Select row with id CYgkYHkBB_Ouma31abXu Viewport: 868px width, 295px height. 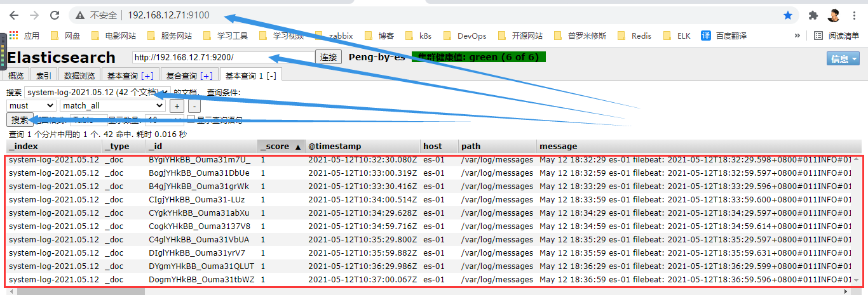point(429,213)
